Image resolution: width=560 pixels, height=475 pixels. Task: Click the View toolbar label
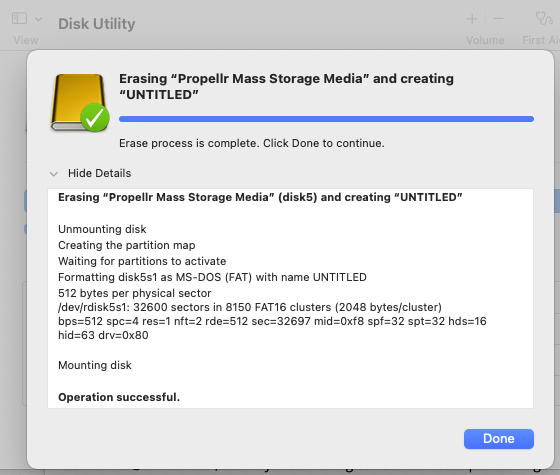(x=26, y=40)
